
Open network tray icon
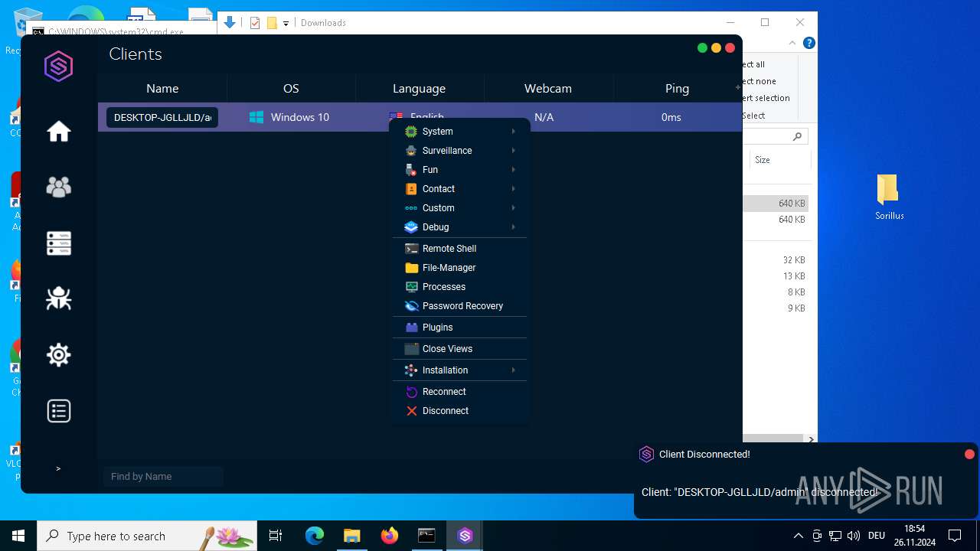click(x=835, y=536)
